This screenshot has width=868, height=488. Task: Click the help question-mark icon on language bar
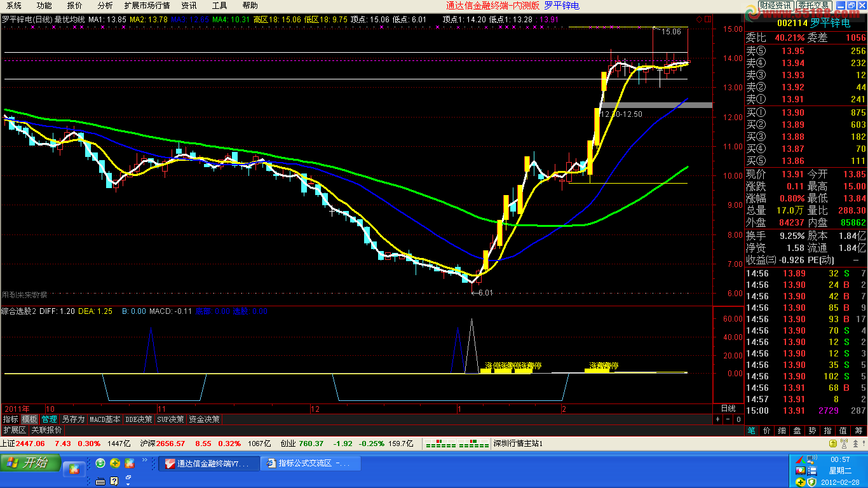pyautogui.click(x=115, y=481)
